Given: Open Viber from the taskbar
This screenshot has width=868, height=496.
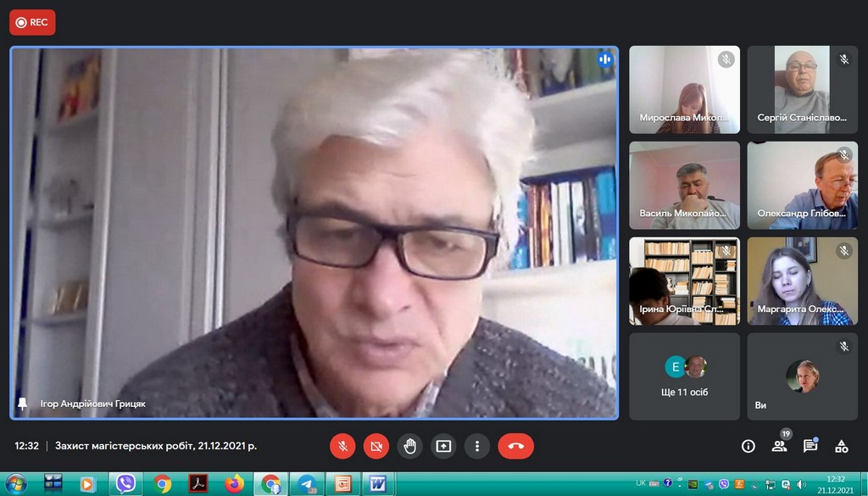Looking at the screenshot, I should [x=125, y=484].
